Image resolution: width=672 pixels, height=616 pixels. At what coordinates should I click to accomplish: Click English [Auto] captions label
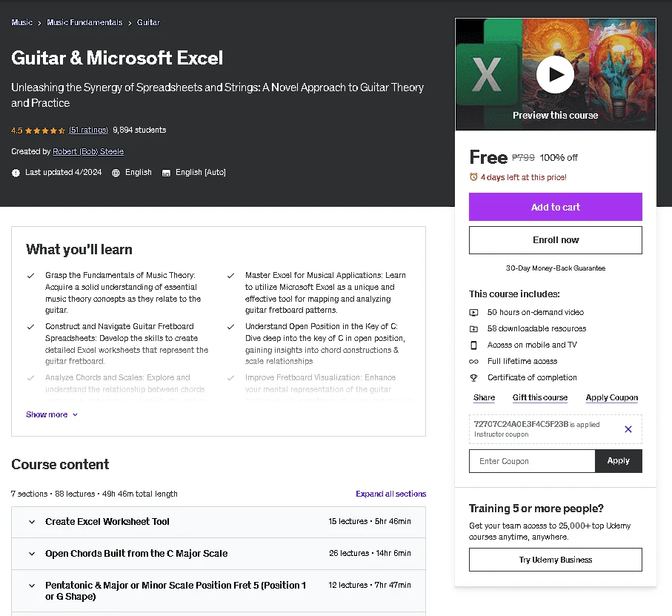pyautogui.click(x=201, y=172)
